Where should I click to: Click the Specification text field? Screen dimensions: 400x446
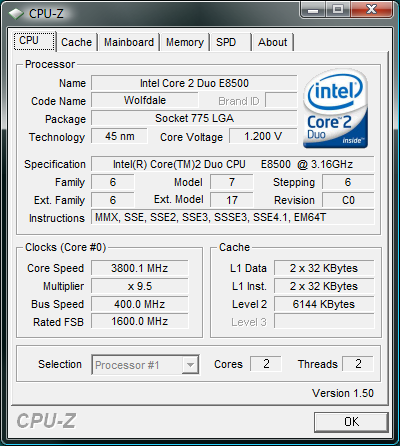click(233, 164)
